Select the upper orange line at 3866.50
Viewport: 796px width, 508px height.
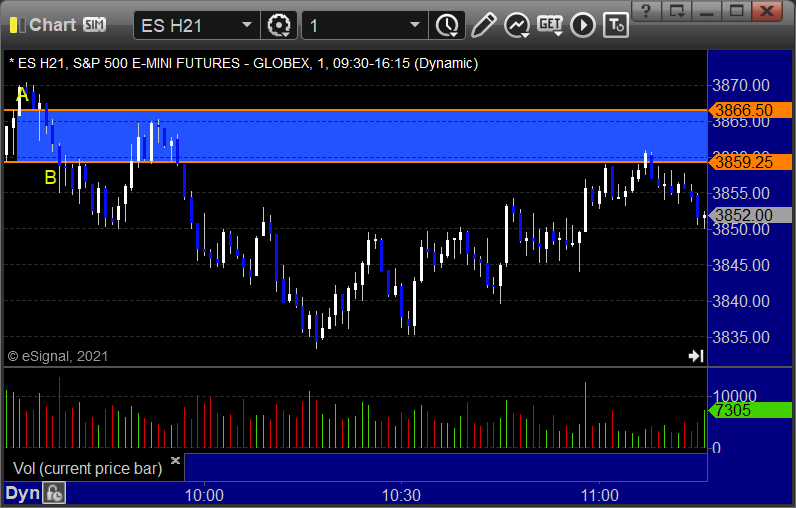(355, 110)
